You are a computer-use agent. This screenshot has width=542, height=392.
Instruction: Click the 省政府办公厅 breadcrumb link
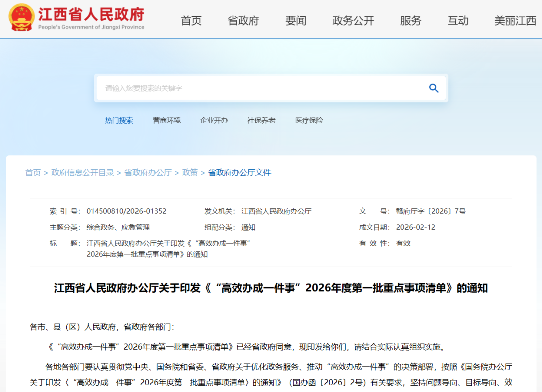(x=148, y=172)
